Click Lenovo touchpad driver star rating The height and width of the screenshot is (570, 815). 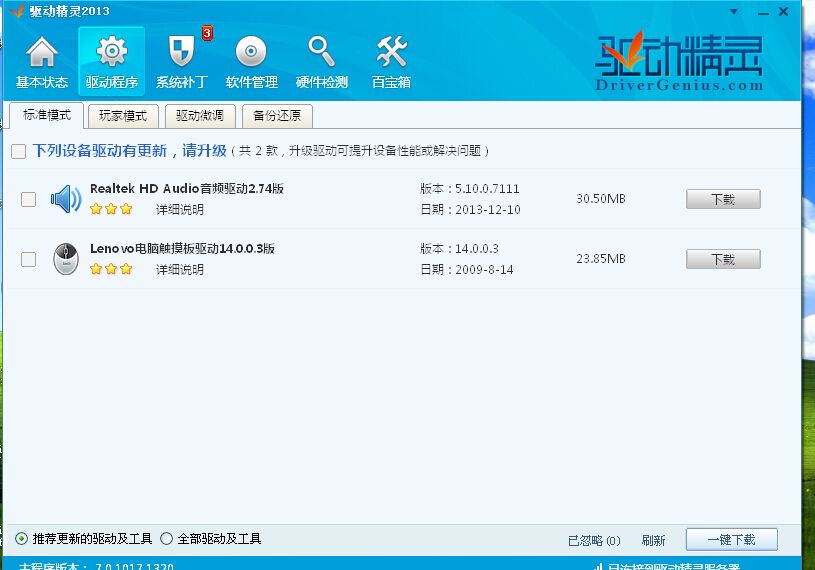click(111, 269)
